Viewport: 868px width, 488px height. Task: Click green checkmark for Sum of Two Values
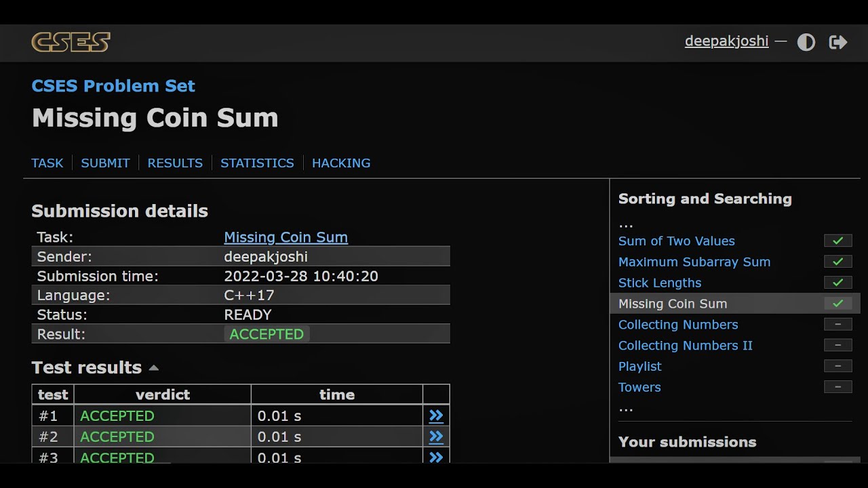tap(838, 241)
